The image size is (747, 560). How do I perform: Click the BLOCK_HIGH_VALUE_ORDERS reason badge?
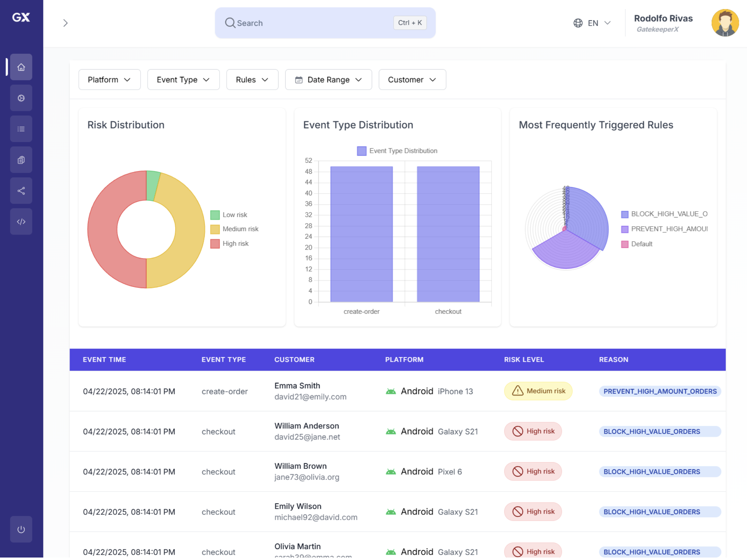tap(660, 431)
